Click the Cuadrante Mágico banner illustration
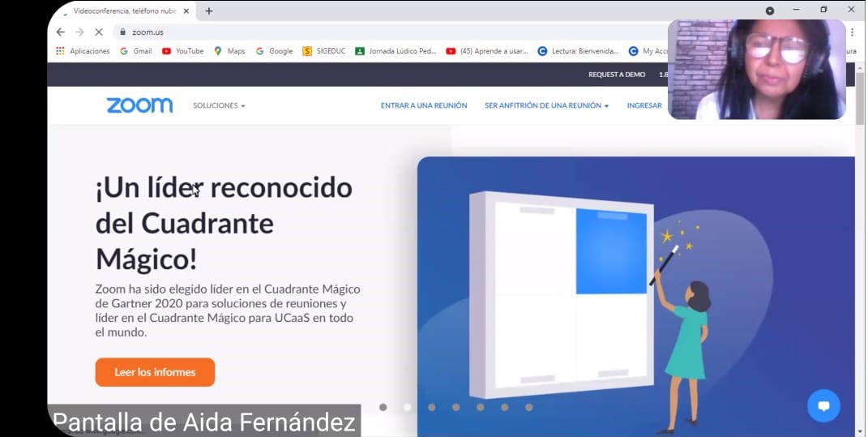Screen dimensions: 868x437 (x=636, y=296)
